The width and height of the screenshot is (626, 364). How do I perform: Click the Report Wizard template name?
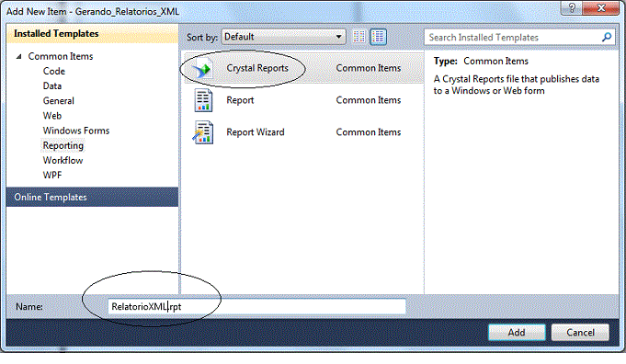click(256, 132)
